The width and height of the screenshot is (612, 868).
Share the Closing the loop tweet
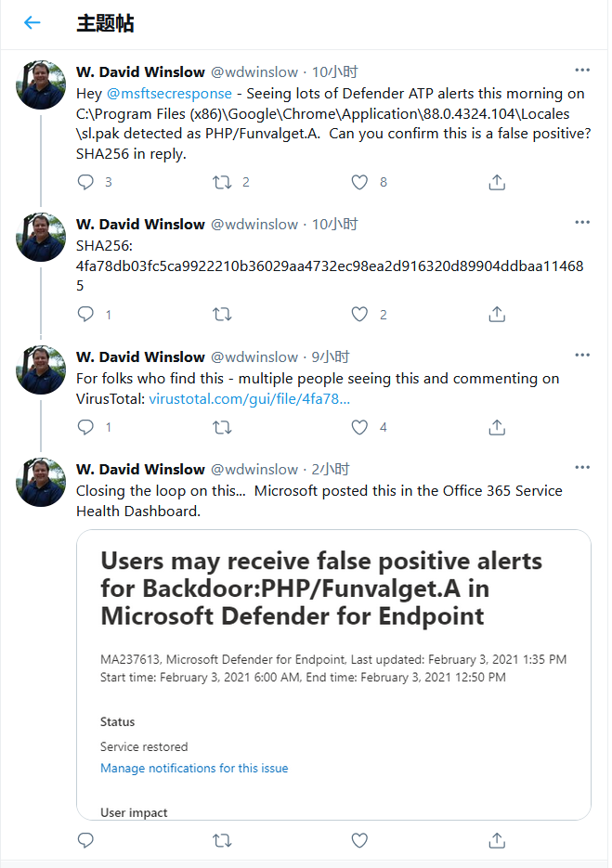click(x=497, y=840)
